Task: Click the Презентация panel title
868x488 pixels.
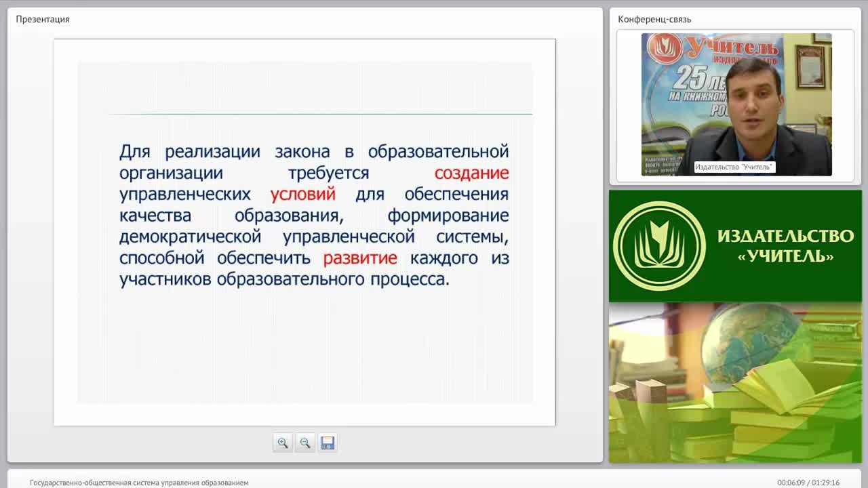Action: (43, 19)
